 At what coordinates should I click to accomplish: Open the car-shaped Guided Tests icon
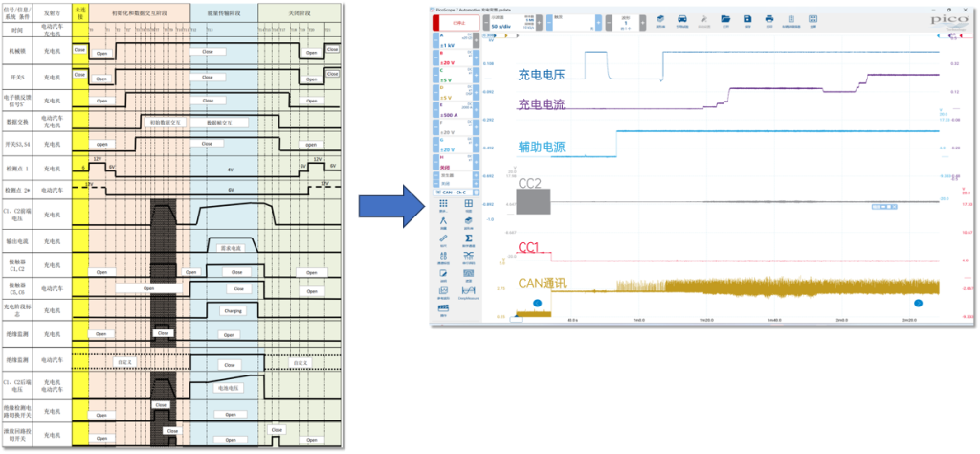(681, 19)
